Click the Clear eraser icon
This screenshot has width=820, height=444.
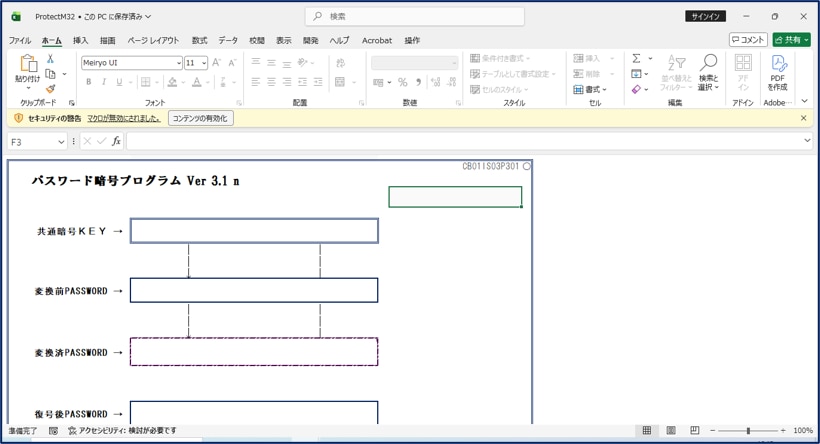(x=636, y=89)
